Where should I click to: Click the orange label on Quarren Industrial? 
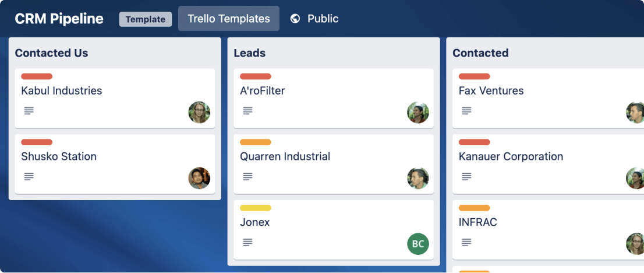(x=256, y=142)
